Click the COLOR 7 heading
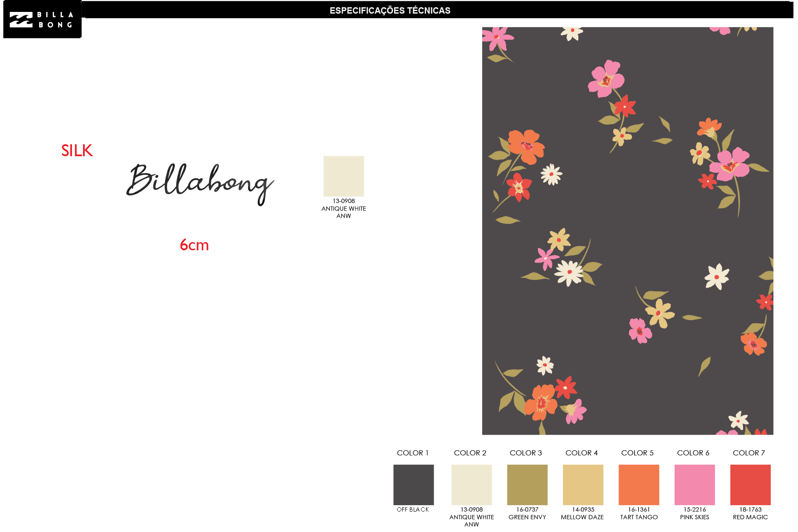 [749, 453]
